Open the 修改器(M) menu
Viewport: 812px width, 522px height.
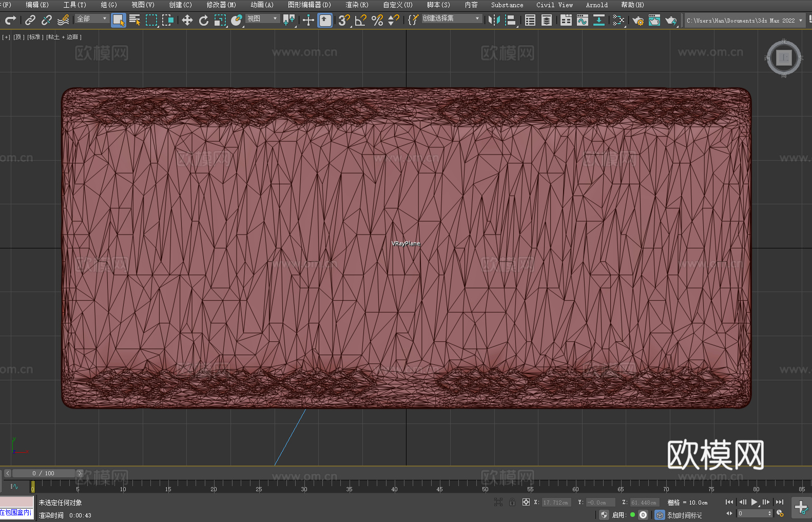221,5
